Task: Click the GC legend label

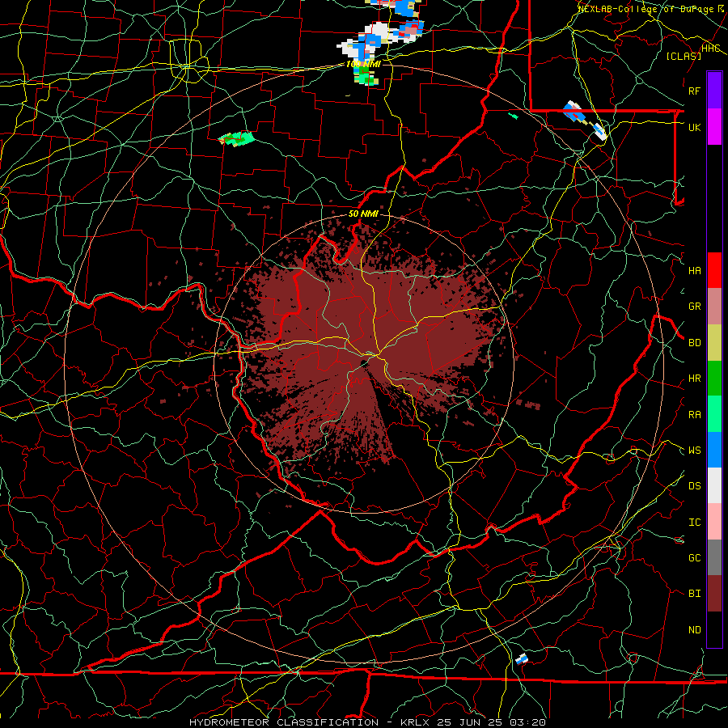Action: 694,558
